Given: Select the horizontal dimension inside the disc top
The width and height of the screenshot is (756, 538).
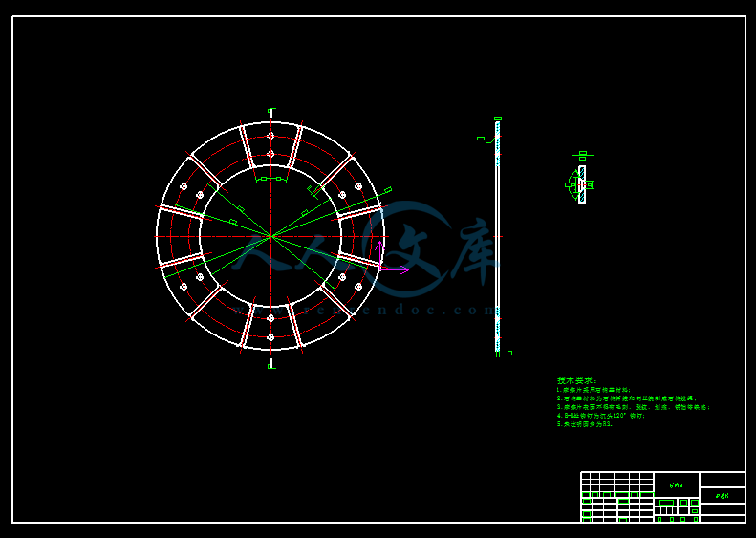Looking at the screenshot, I should [x=270, y=179].
